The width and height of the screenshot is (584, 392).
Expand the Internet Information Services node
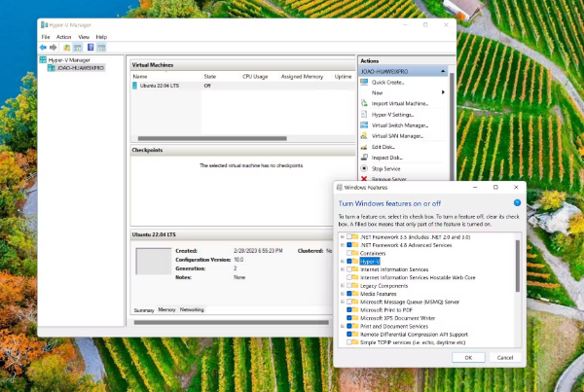coord(343,269)
